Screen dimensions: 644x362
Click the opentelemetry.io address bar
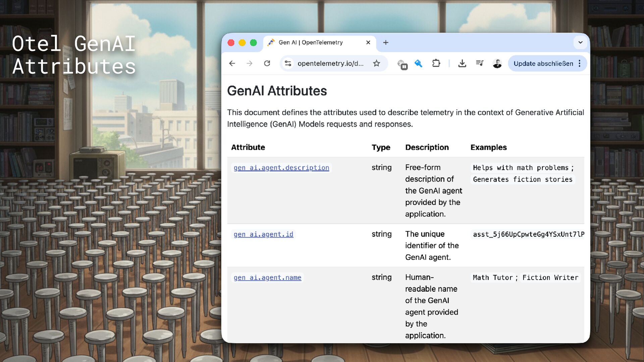(x=330, y=63)
